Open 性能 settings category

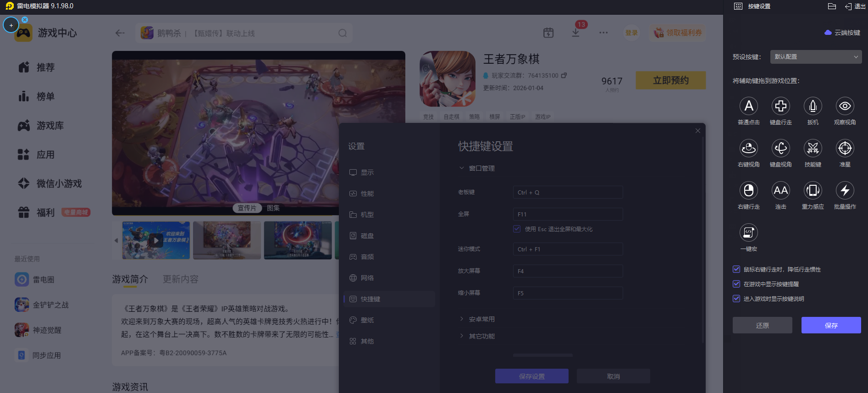click(x=389, y=194)
